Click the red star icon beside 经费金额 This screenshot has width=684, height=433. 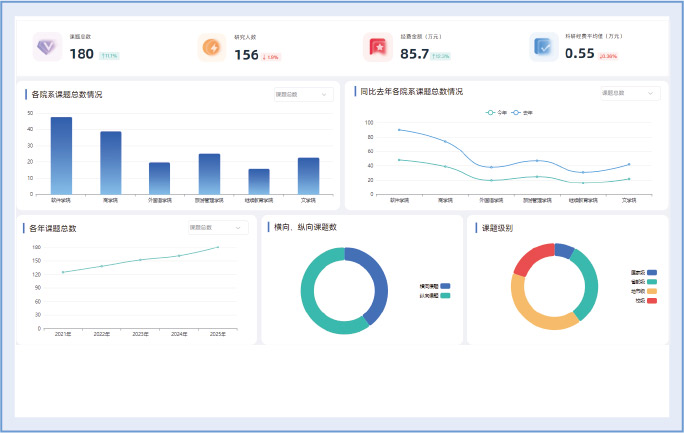click(377, 47)
